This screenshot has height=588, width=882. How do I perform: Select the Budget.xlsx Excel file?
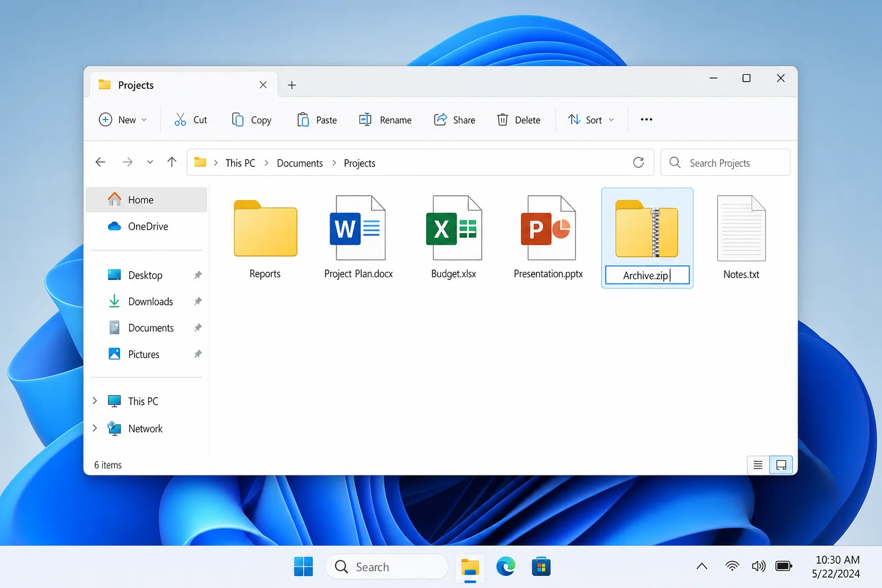tap(454, 239)
